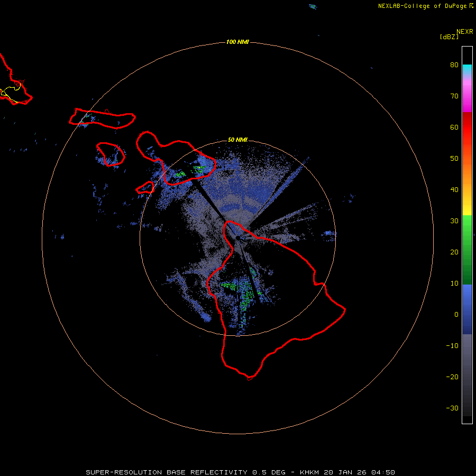Click the SUPER-RESOLUTION BASE REFLECTIVITY caption text
Screen dimensions: 476x476
[x=167, y=472]
